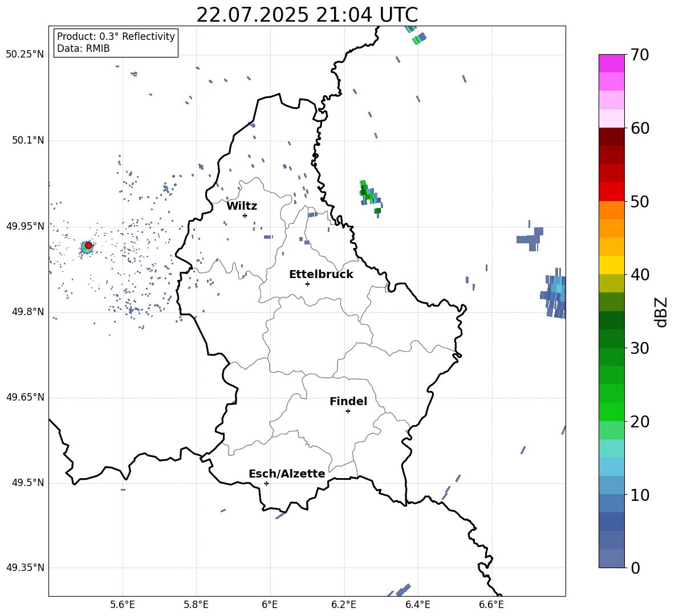Click the 49.95°N latitude label
675x616 pixels.
tap(25, 226)
